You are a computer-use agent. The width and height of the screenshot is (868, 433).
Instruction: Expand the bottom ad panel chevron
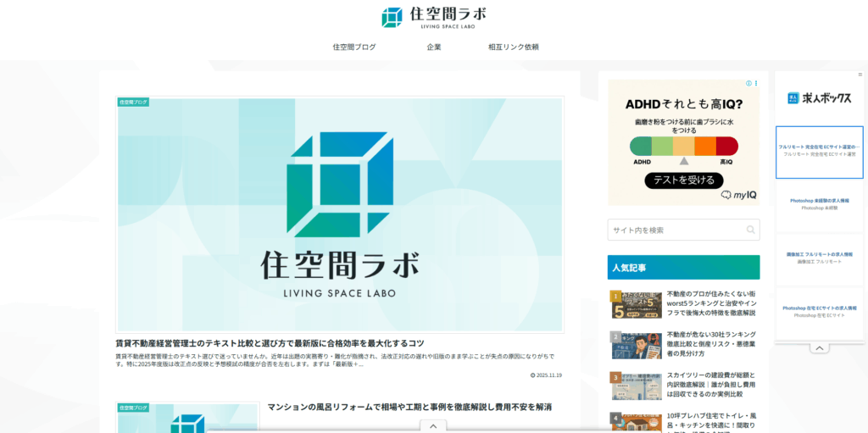[x=432, y=426]
